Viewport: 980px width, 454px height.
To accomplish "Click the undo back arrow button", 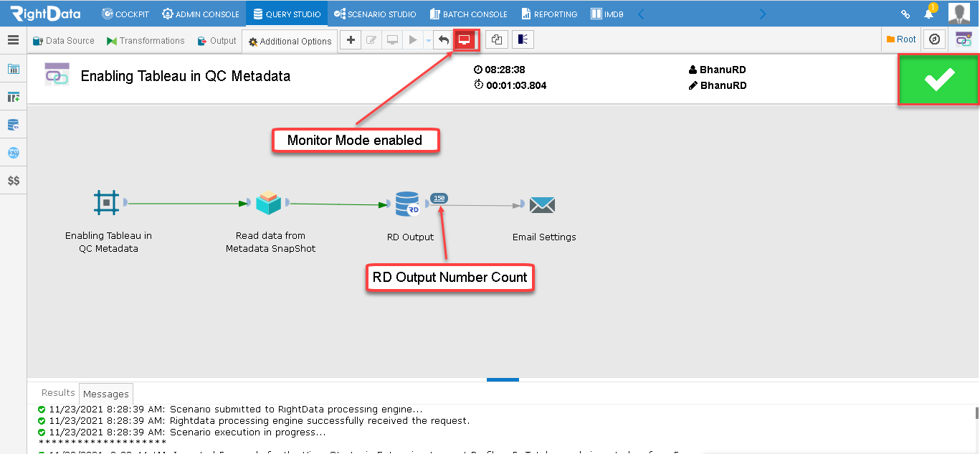I will pos(444,40).
